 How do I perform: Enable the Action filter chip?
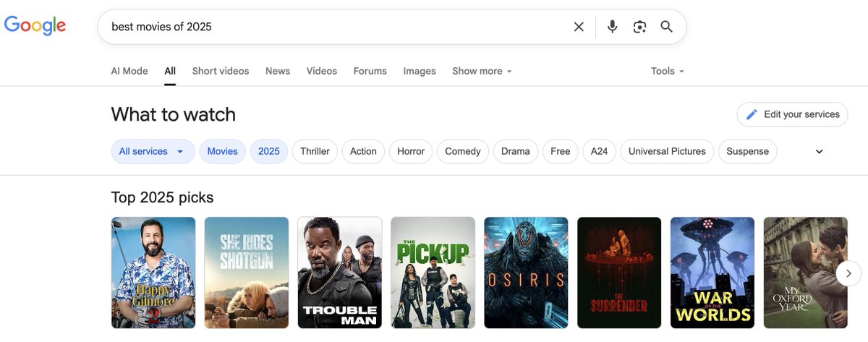point(363,151)
